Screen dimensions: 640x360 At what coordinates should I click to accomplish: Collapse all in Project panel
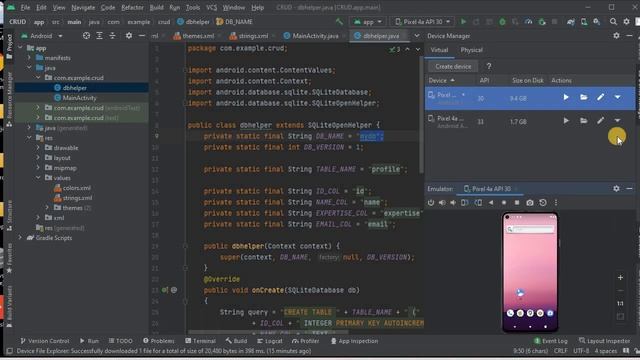pos(112,36)
